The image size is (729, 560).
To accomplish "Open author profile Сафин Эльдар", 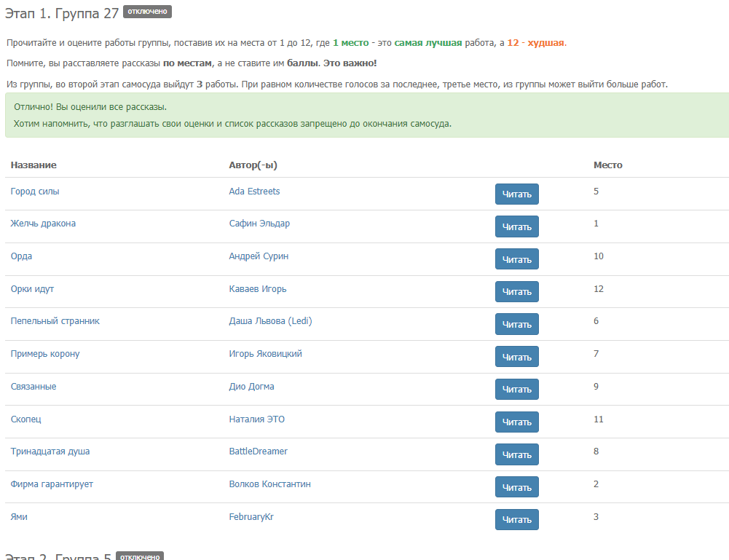I will pyautogui.click(x=259, y=224).
